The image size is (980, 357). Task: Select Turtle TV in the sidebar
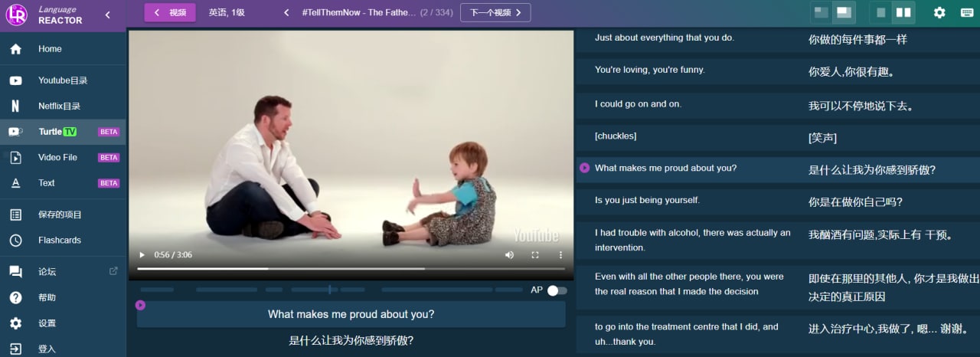pyautogui.click(x=63, y=132)
